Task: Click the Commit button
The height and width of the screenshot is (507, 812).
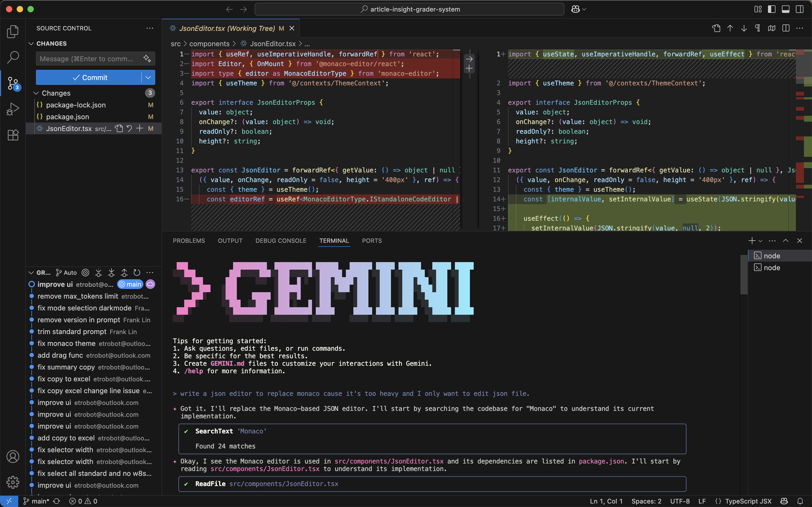Action: (89, 77)
